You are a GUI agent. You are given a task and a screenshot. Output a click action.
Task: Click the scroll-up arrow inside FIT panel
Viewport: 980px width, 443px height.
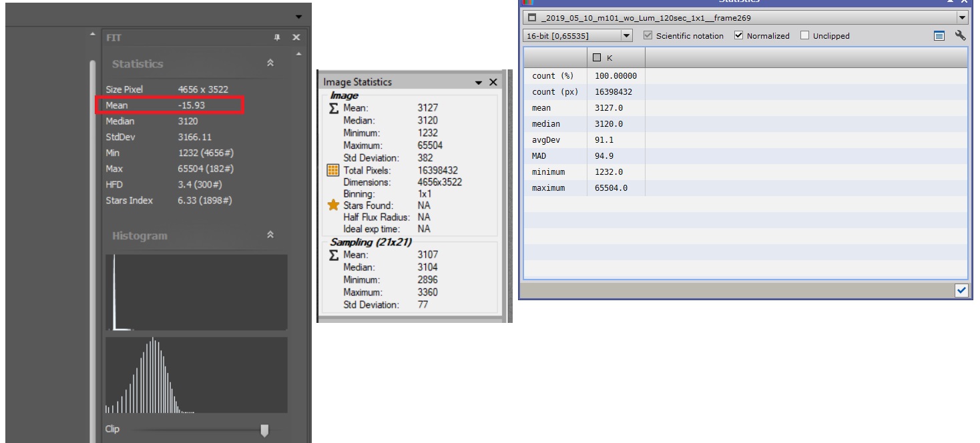(x=298, y=53)
